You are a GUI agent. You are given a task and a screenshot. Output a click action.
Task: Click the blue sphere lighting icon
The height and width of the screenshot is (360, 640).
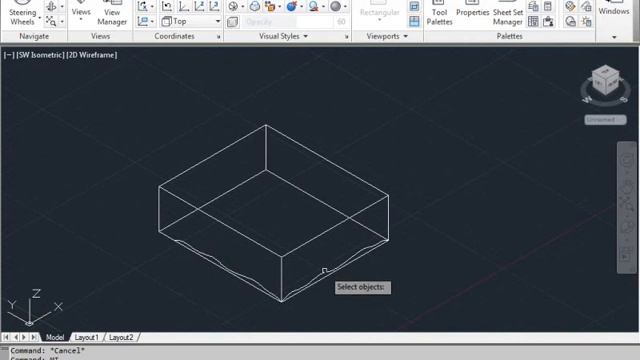tap(292, 6)
